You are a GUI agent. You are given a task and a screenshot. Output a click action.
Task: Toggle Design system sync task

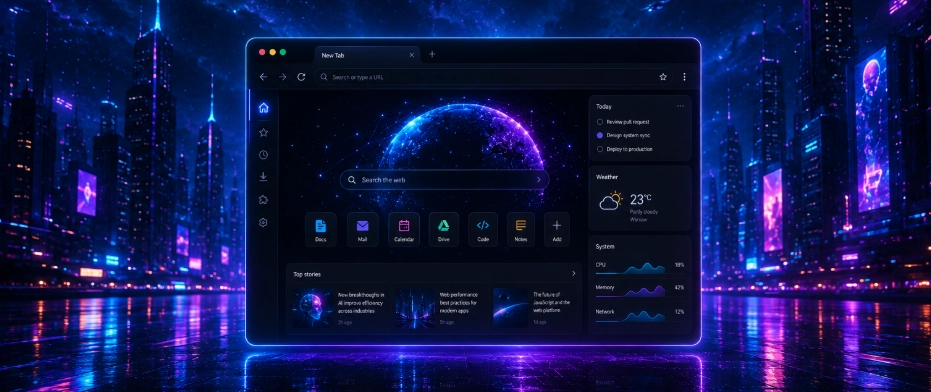600,135
